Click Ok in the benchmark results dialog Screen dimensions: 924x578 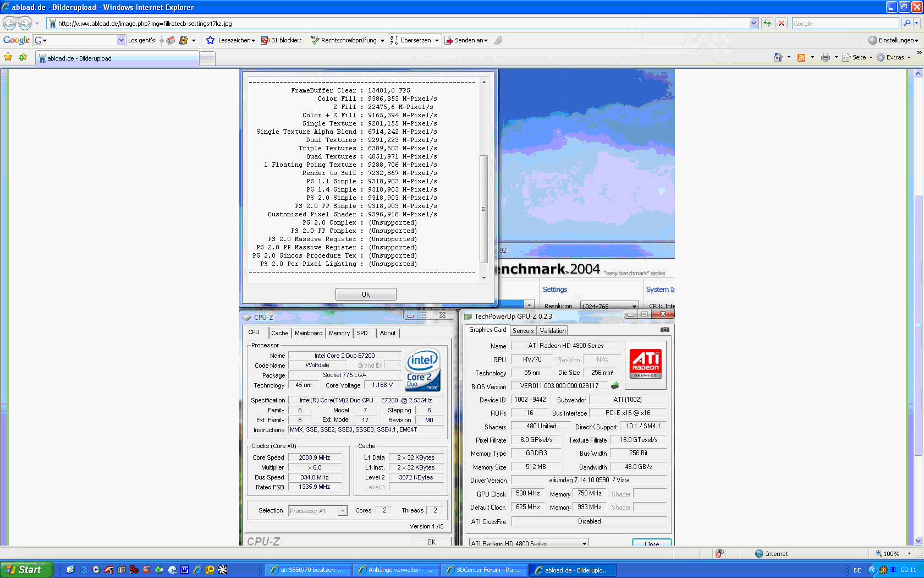pyautogui.click(x=366, y=295)
